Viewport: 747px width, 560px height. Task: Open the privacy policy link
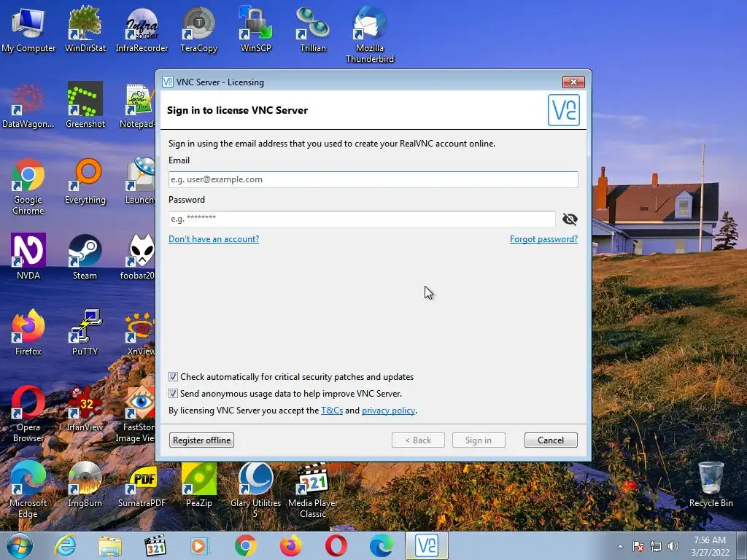coord(388,411)
